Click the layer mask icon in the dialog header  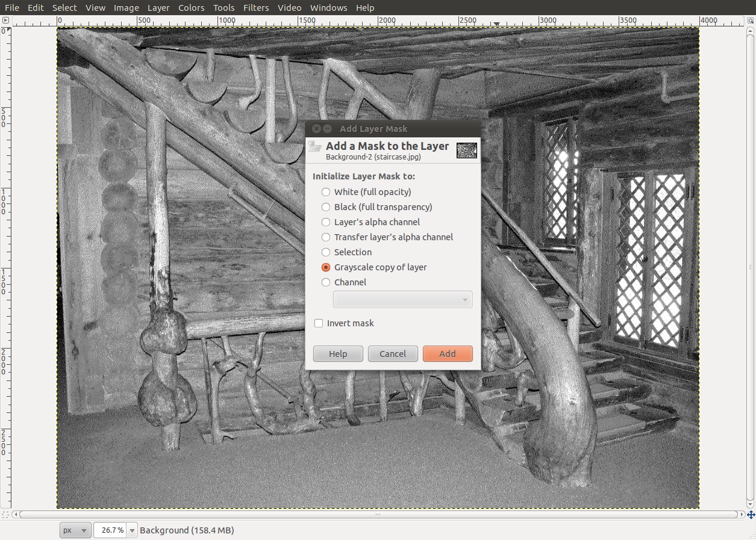(x=315, y=146)
